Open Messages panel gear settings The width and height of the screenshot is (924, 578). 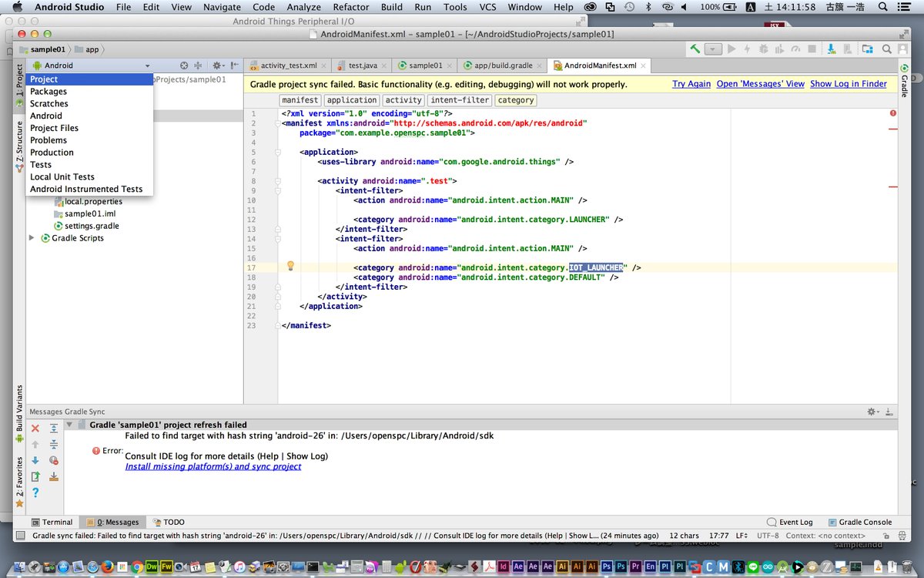873,412
